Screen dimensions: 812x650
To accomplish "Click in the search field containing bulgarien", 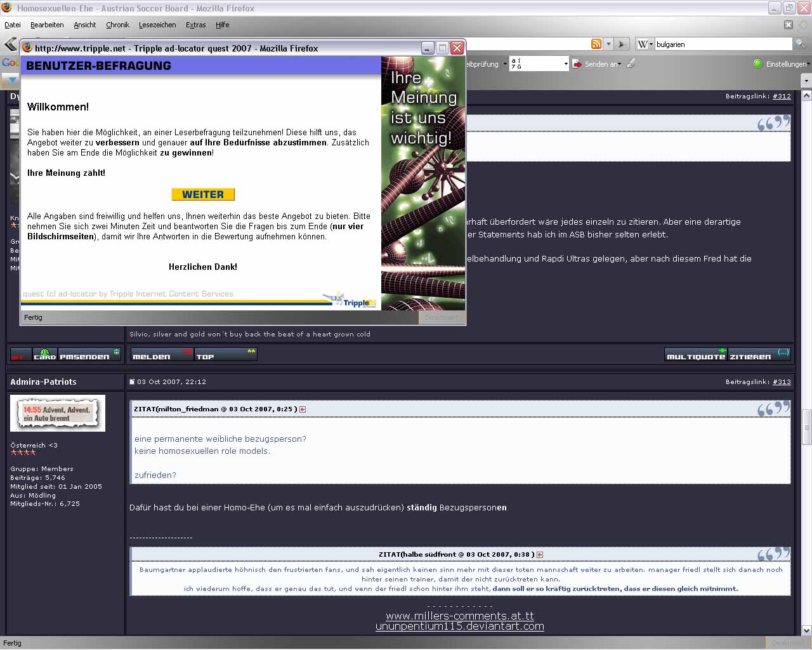I will coord(722,44).
